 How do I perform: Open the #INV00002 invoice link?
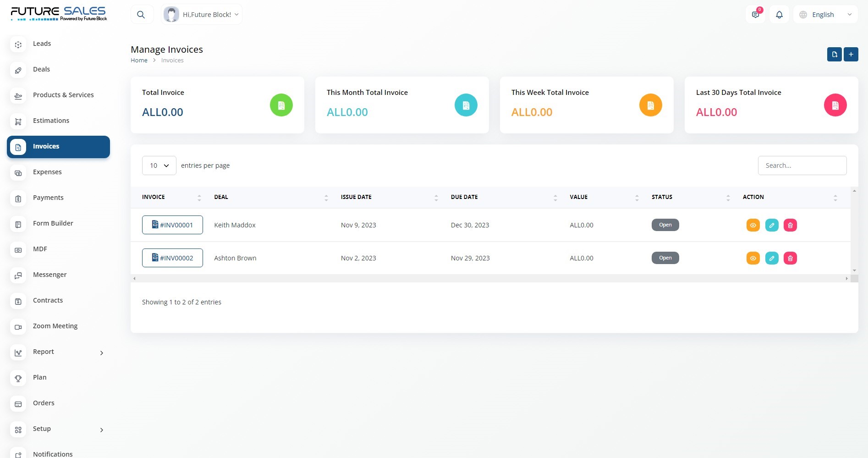coord(172,258)
